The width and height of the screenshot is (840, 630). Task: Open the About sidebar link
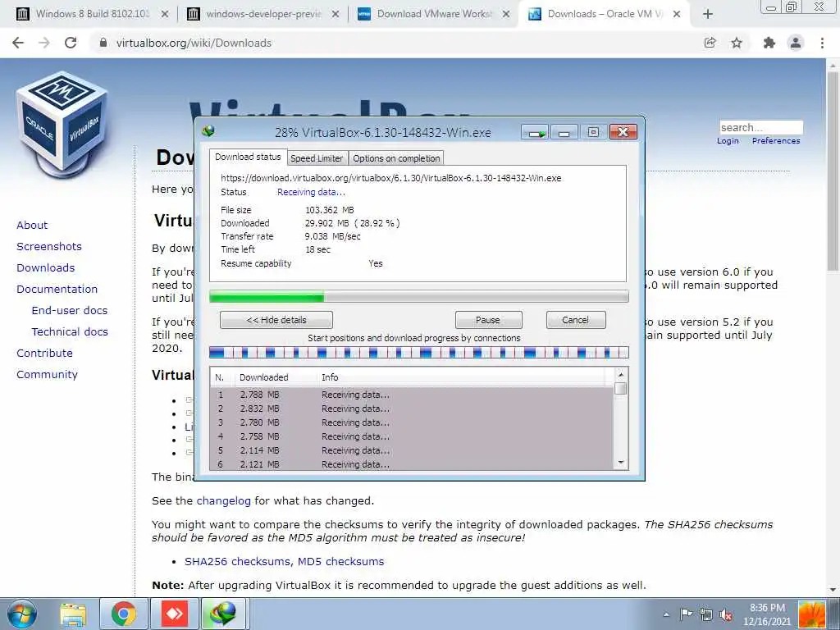[x=32, y=225]
